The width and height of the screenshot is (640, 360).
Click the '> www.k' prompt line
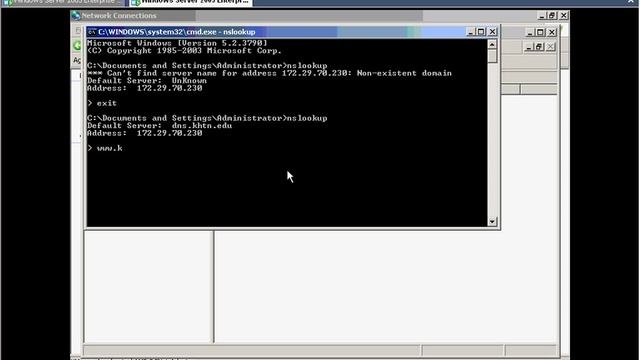(x=105, y=148)
